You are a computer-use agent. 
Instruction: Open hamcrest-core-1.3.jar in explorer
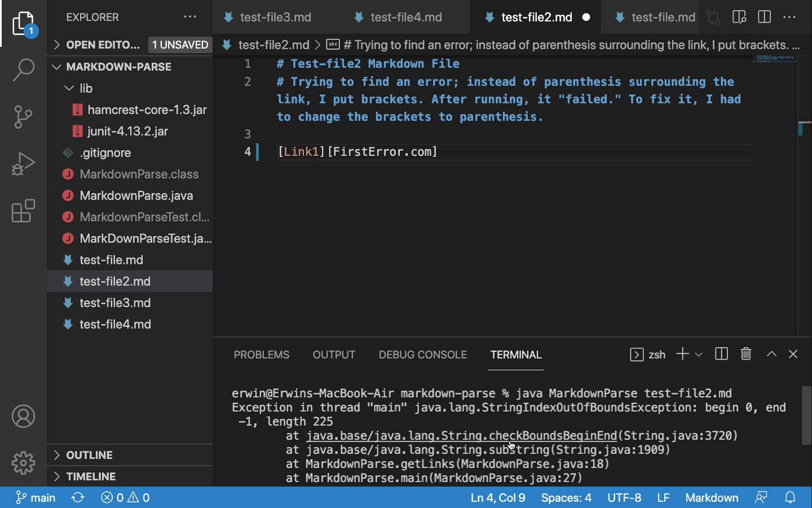(x=130, y=110)
